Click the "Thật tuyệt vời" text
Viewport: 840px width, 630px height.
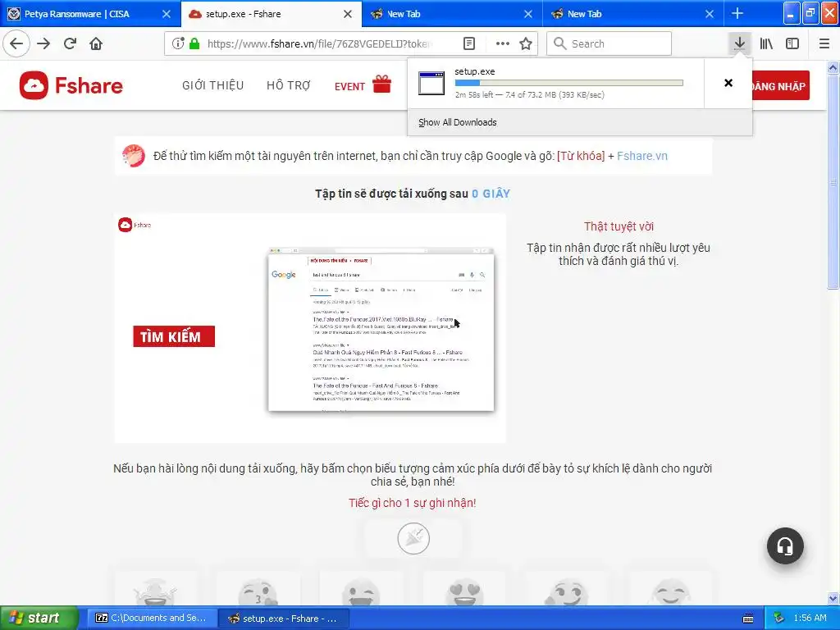point(619,226)
